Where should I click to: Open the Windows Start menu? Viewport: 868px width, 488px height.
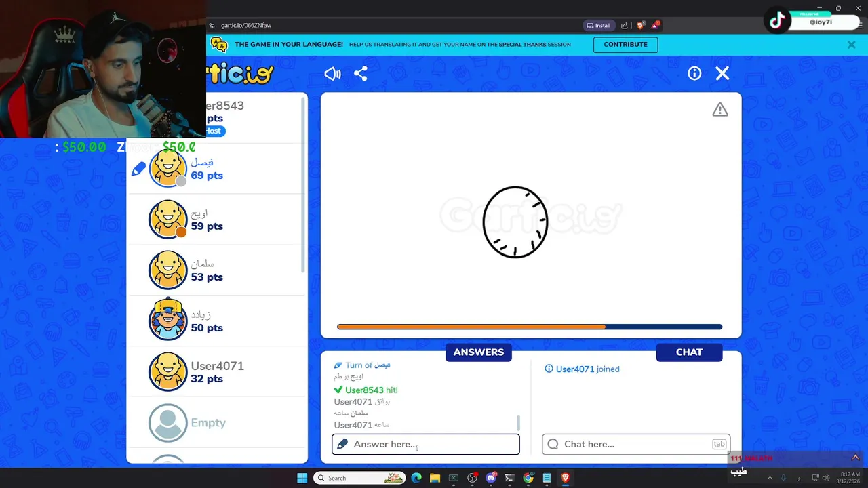click(x=302, y=478)
